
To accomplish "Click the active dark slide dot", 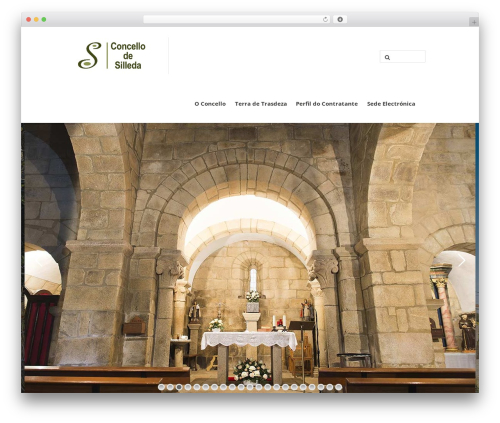I will (179, 387).
